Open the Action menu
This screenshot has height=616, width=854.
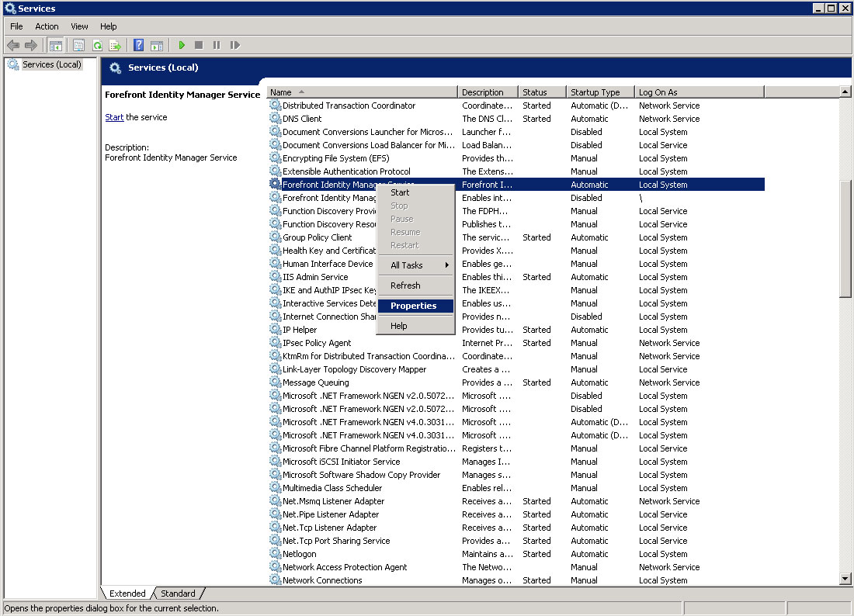[47, 26]
